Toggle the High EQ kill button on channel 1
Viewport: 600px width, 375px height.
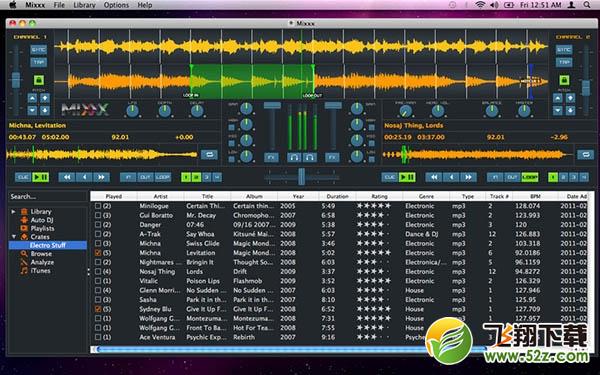tap(232, 127)
